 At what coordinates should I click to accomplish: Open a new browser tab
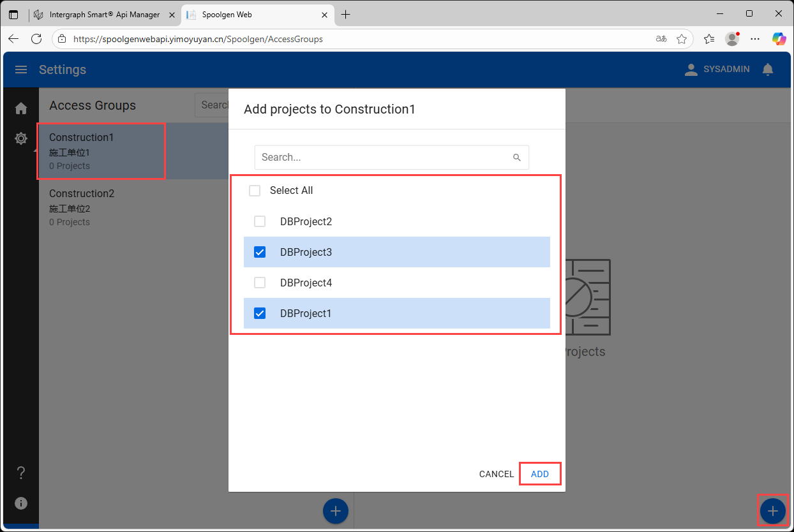(345, 15)
